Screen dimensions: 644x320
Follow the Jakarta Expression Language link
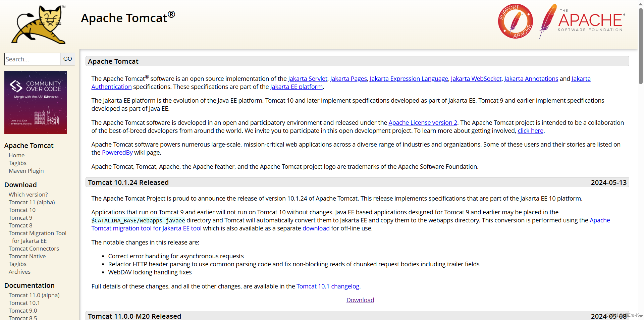click(x=409, y=79)
